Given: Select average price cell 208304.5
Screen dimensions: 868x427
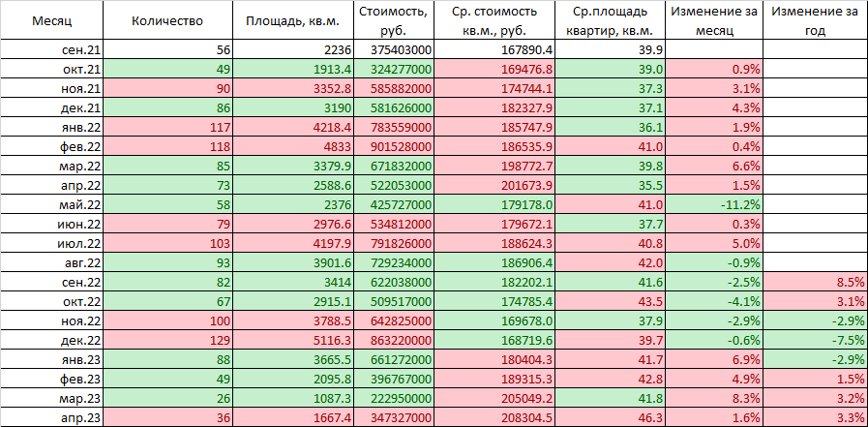Looking at the screenshot, I should point(494,418).
